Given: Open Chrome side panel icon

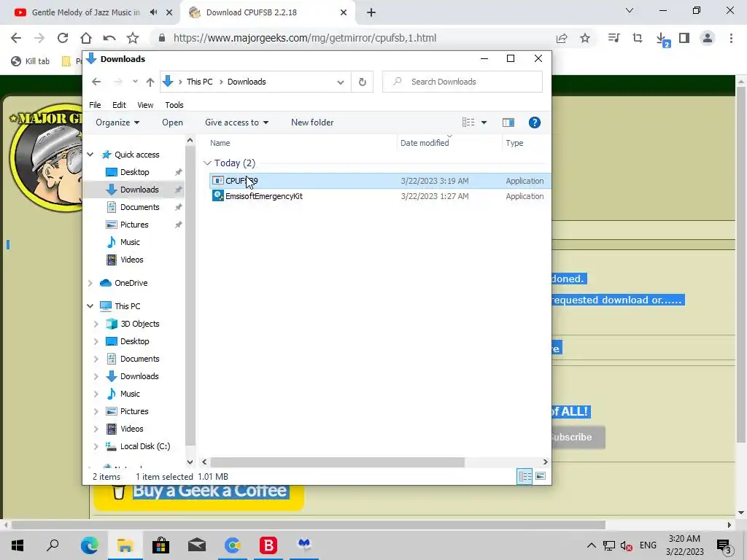Looking at the screenshot, I should 684,38.
